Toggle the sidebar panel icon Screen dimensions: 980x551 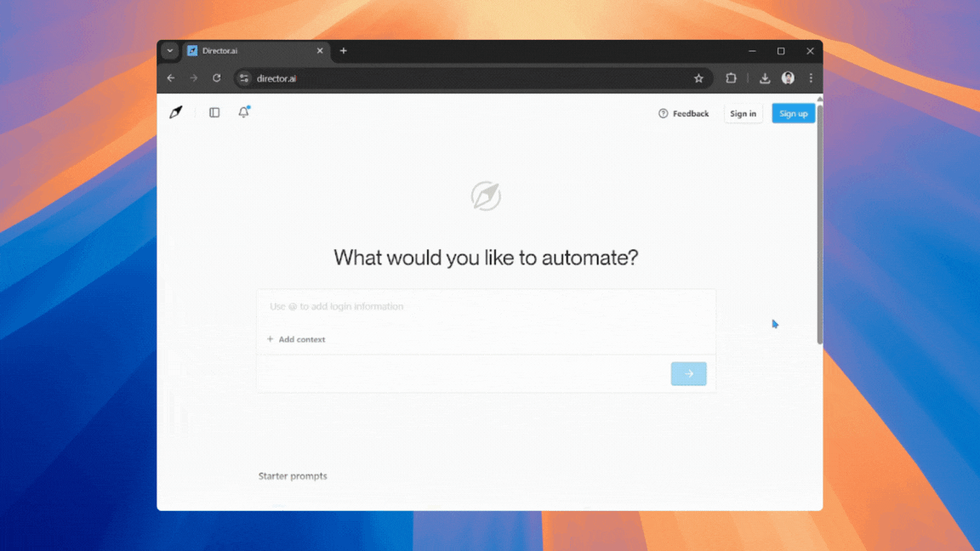(x=214, y=111)
